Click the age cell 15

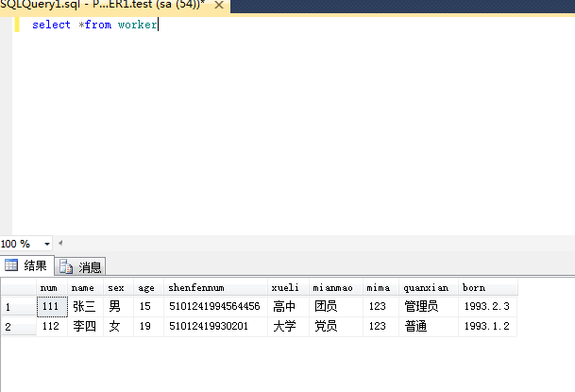[148, 306]
